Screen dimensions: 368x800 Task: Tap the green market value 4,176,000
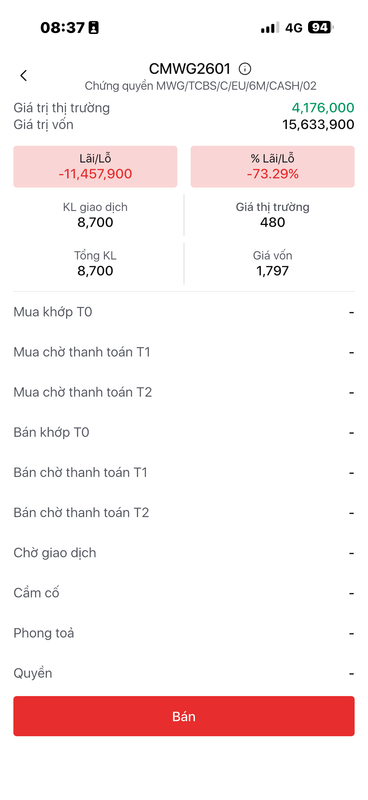click(x=323, y=108)
